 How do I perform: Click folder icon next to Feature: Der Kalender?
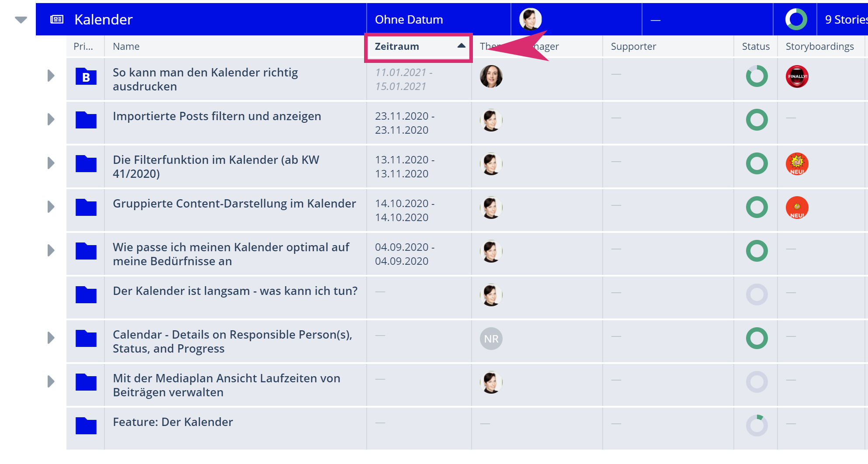[86, 426]
